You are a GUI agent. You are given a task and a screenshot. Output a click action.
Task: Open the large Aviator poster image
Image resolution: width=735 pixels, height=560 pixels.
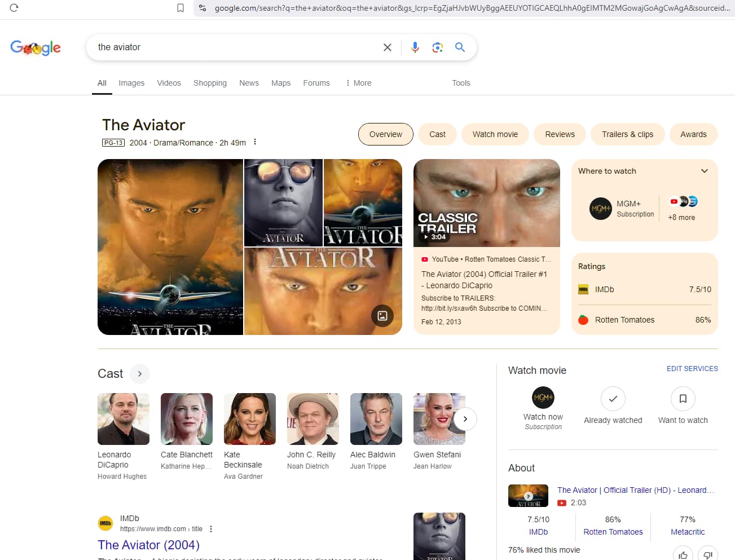pyautogui.click(x=170, y=247)
